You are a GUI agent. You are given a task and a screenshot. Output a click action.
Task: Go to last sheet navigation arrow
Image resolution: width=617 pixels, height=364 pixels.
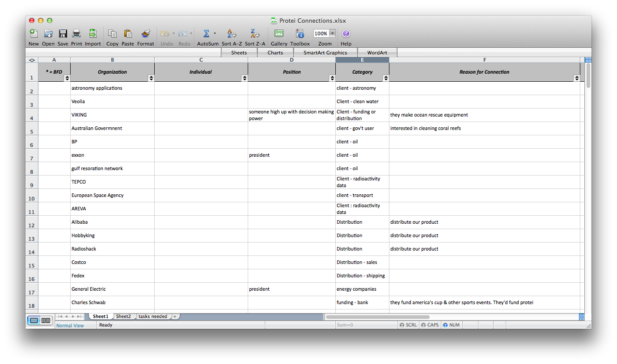pos(79,316)
